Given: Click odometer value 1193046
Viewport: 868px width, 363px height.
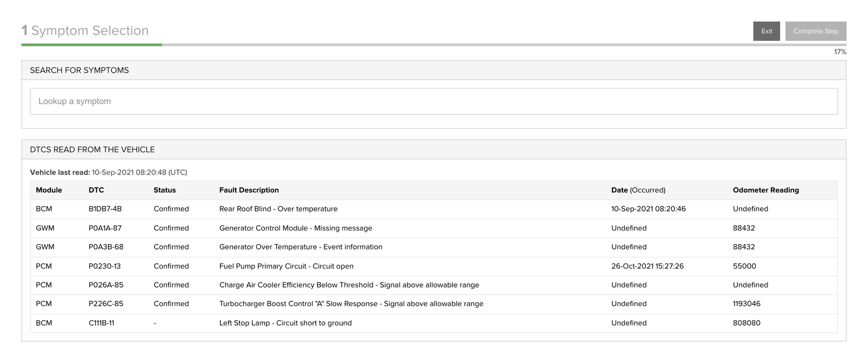Looking at the screenshot, I should pyautogui.click(x=746, y=304).
